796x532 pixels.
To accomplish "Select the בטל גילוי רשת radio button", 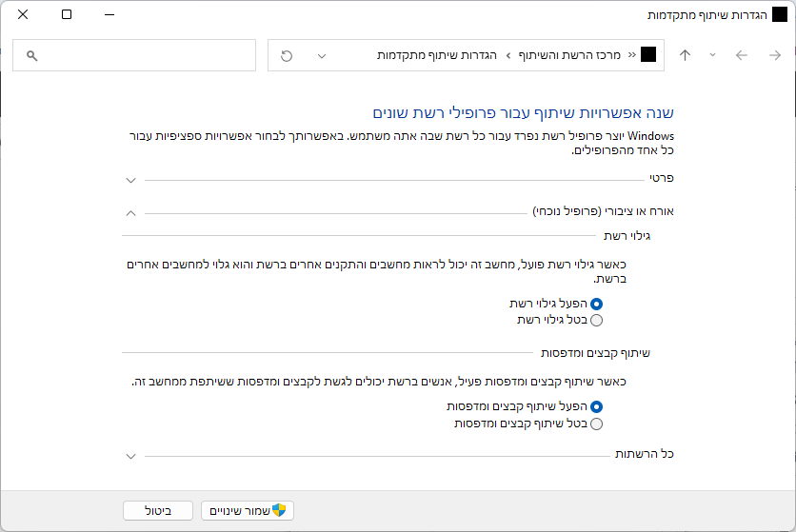I will pyautogui.click(x=597, y=321).
